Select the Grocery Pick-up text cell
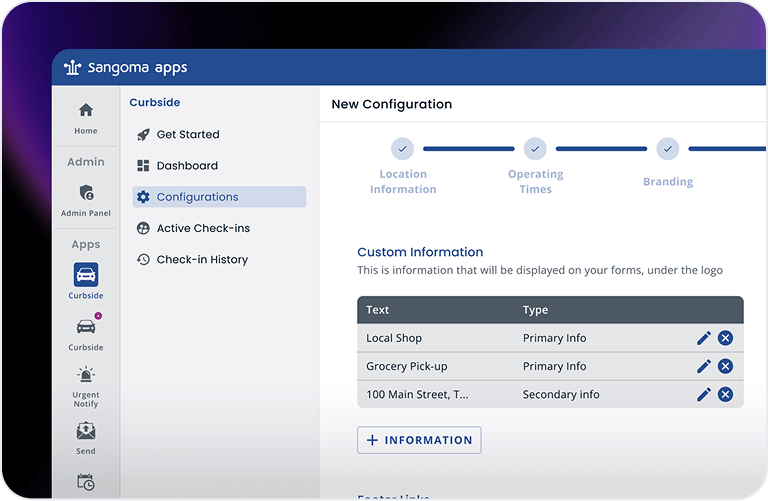This screenshot has width=768, height=501. 407,366
